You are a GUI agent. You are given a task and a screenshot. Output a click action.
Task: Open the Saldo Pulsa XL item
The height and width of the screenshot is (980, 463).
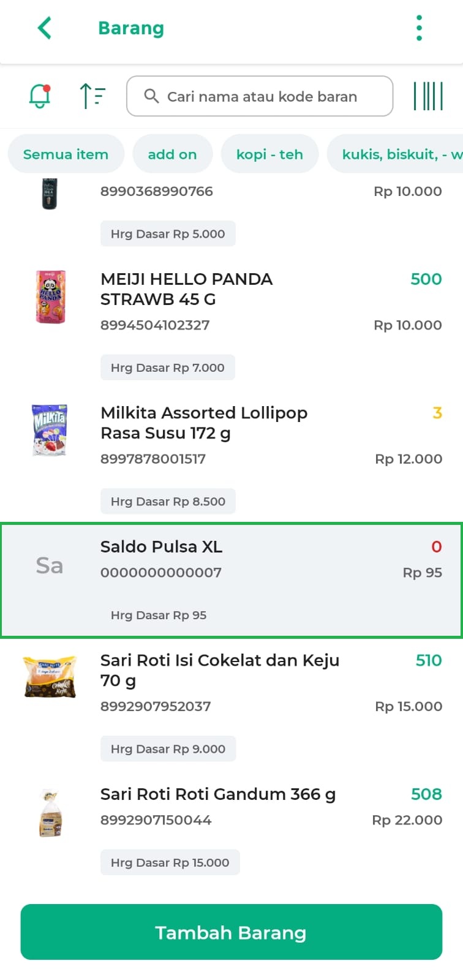pos(231,579)
